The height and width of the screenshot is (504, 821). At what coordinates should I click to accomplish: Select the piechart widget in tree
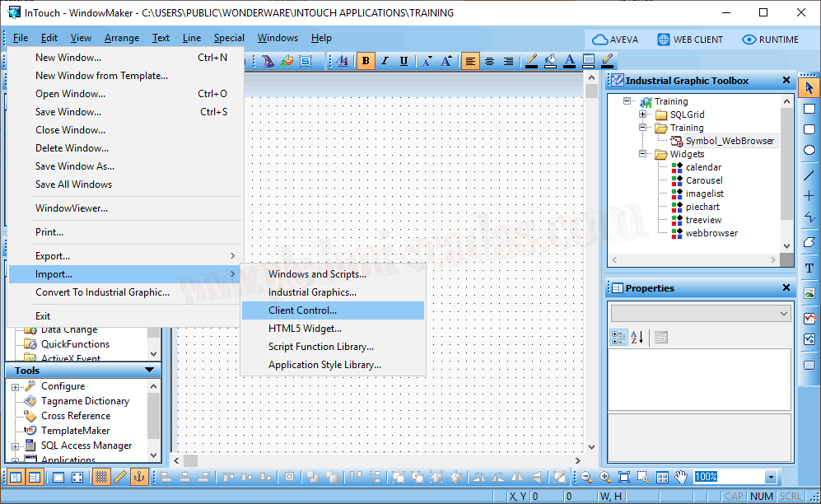[x=702, y=207]
